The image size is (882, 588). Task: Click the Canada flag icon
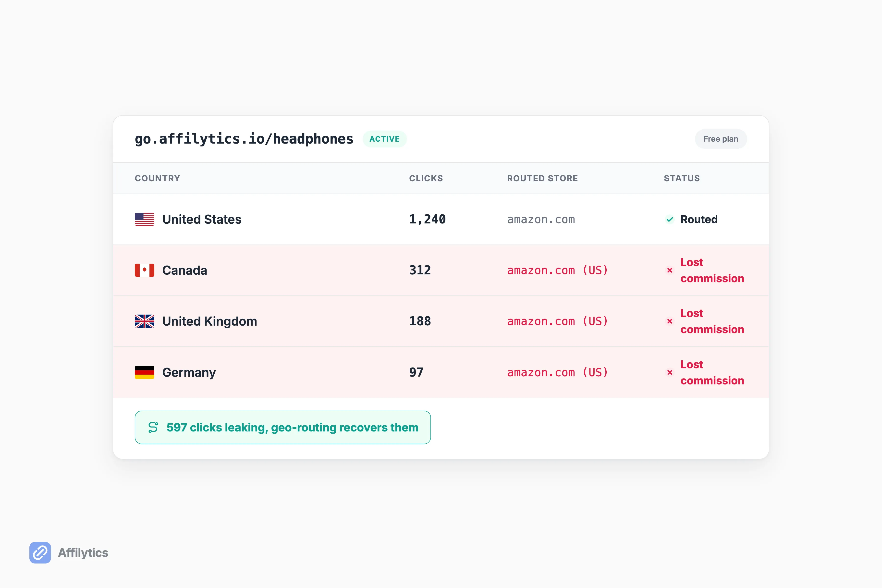click(144, 270)
